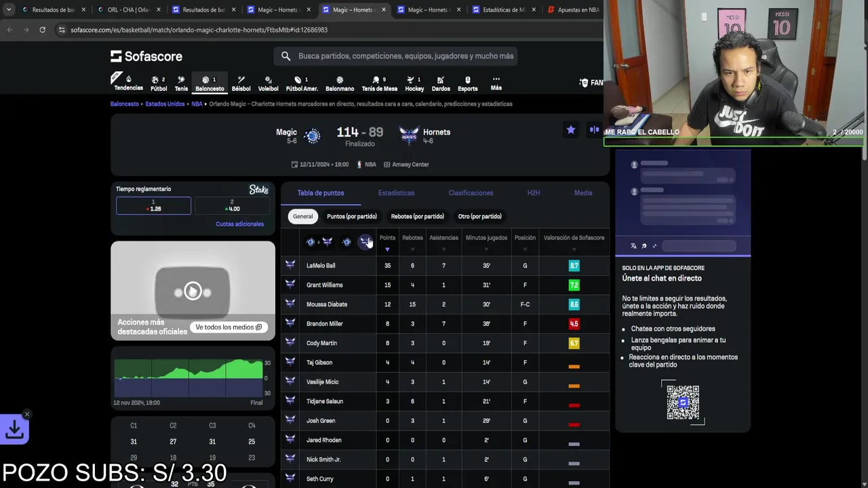Open LaMelo Ball player row

pyautogui.click(x=445, y=266)
